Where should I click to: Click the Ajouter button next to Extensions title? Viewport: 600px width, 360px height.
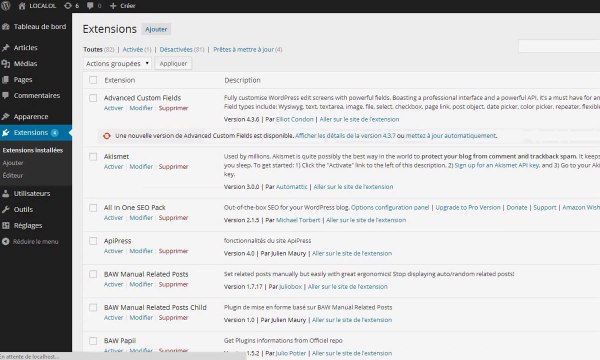[x=156, y=29]
